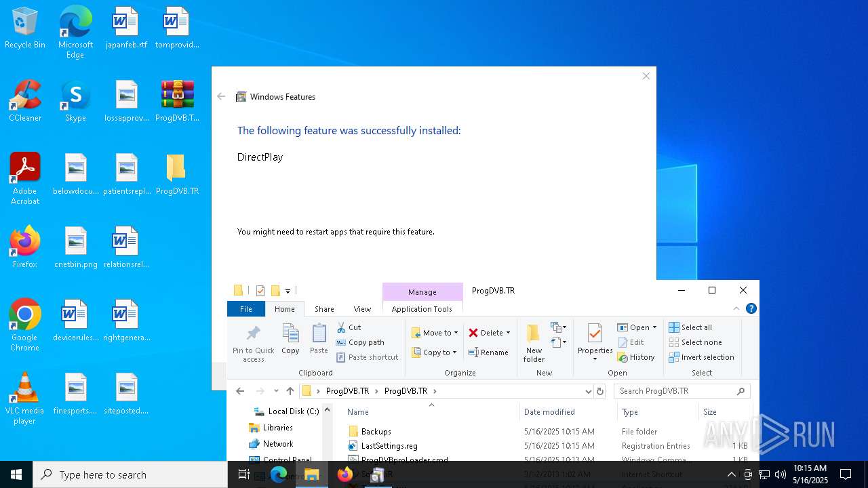Click the Search ProgDVB.TR field

[x=682, y=391]
